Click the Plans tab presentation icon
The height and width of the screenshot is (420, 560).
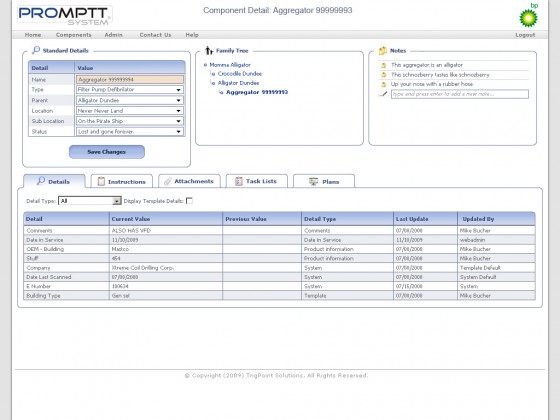pos(313,181)
